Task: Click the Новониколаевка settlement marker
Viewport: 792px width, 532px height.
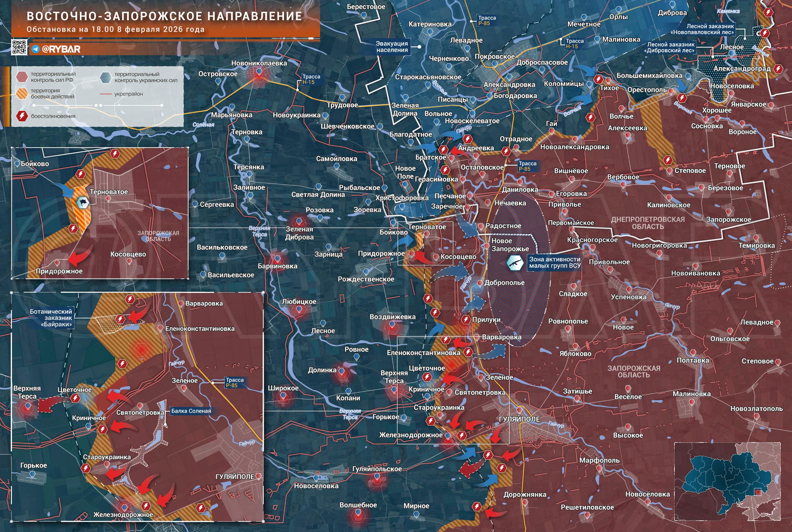Action: point(259,71)
